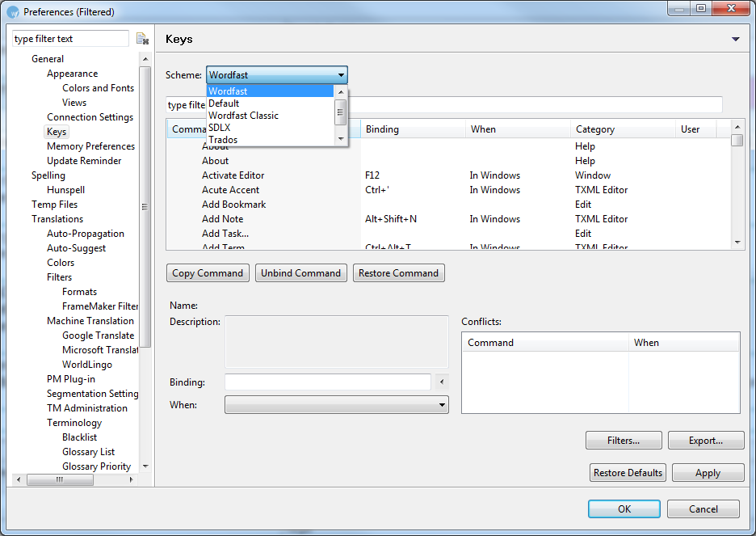Open Memory Preferences page
Image resolution: width=756 pixels, height=536 pixels.
coord(90,146)
